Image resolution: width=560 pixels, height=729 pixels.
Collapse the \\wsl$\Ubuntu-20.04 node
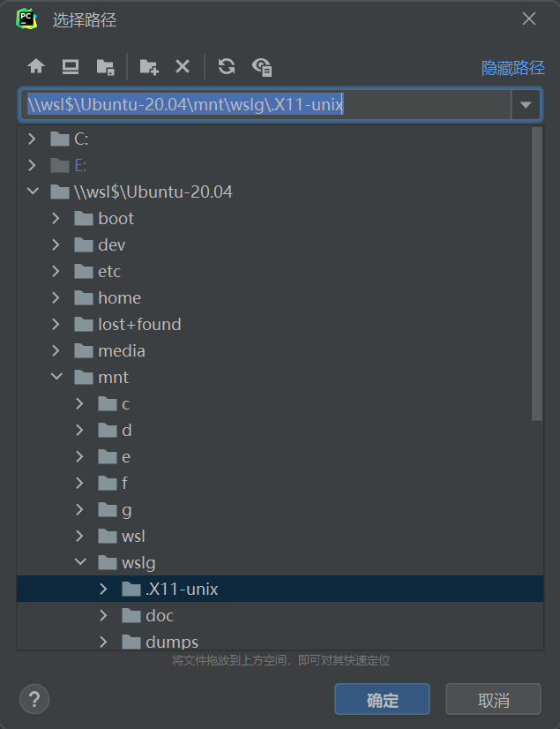point(33,192)
